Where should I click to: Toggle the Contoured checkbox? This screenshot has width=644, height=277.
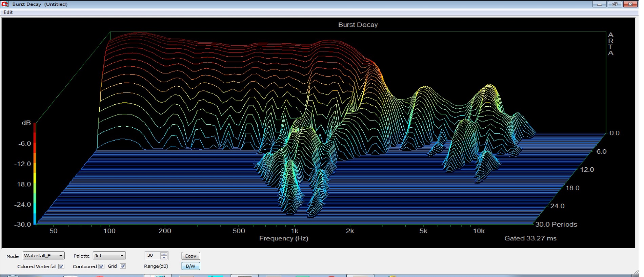(x=101, y=267)
